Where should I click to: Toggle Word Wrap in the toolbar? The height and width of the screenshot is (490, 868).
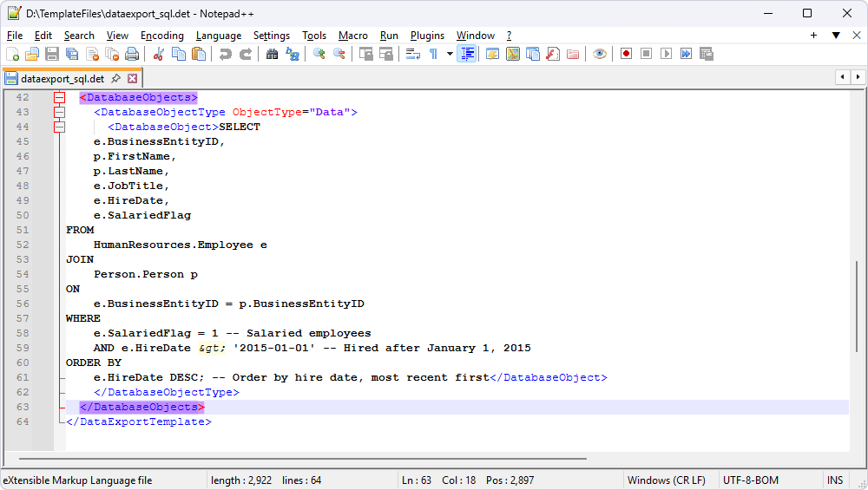click(x=412, y=54)
